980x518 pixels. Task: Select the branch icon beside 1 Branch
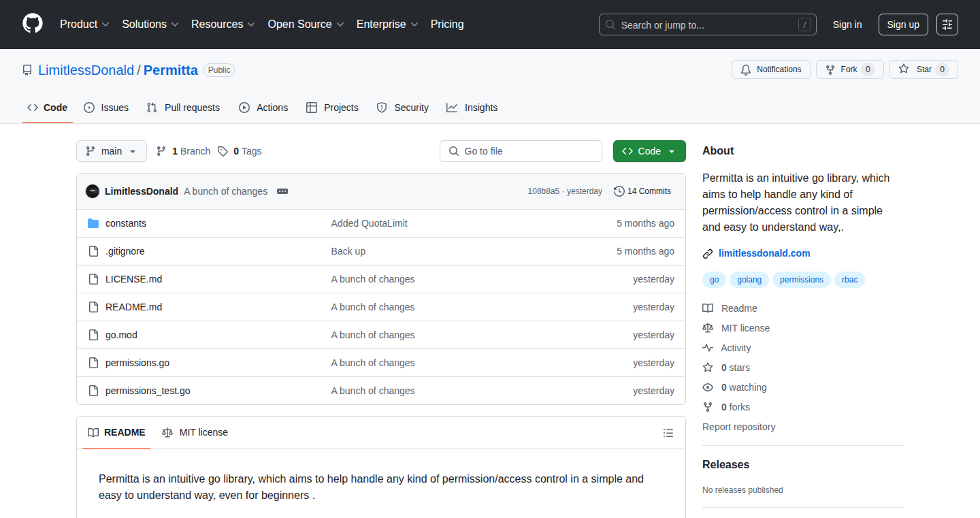(x=161, y=151)
